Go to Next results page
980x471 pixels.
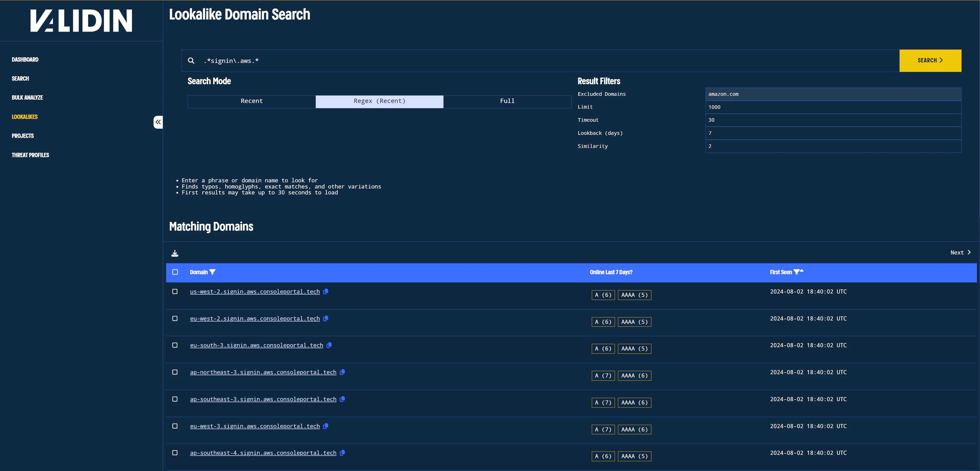pyautogui.click(x=960, y=253)
